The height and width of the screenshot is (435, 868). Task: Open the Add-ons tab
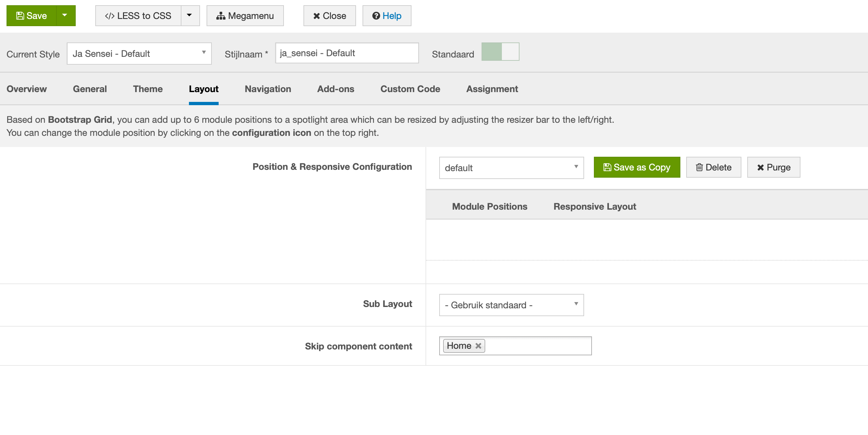point(335,89)
